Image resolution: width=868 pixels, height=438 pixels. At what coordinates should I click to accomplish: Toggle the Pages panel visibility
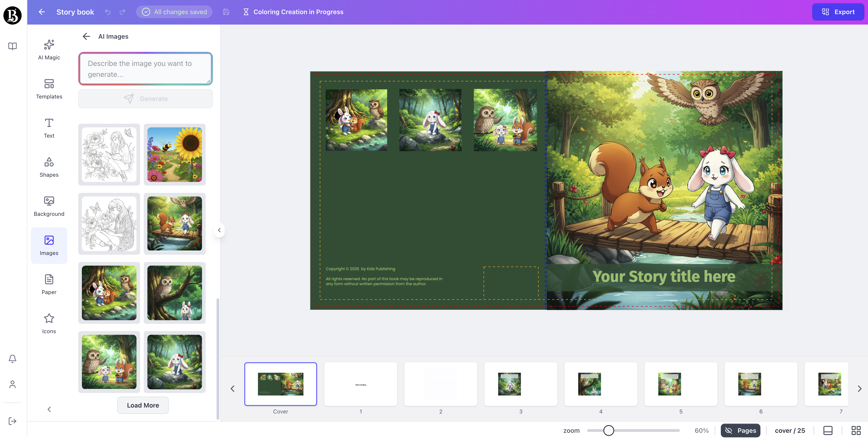click(x=740, y=430)
